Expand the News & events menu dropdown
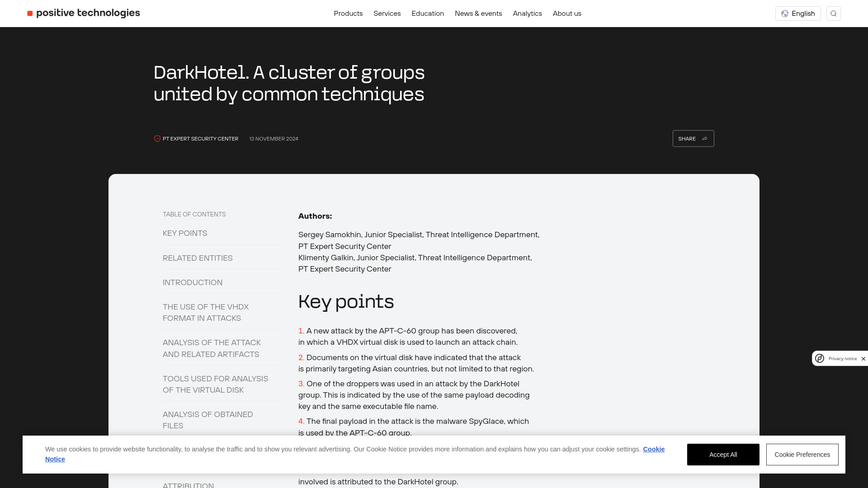Viewport: 868px width, 488px height. click(478, 13)
